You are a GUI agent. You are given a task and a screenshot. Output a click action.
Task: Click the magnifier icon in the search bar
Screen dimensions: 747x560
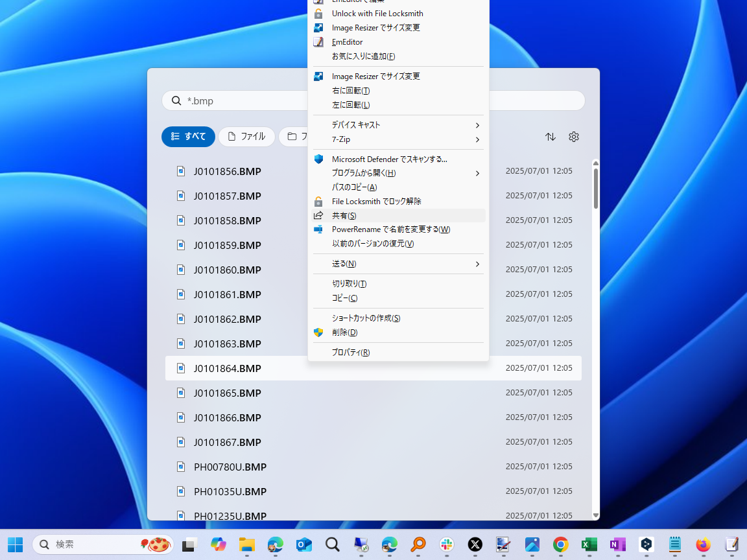point(176,100)
